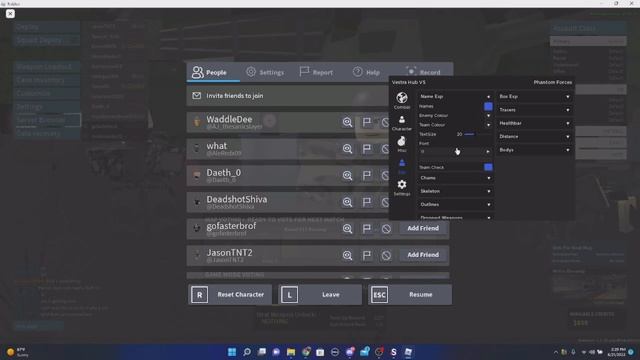Adjust the TextSize slider
This screenshot has height=360, width=640.
pyautogui.click(x=477, y=134)
